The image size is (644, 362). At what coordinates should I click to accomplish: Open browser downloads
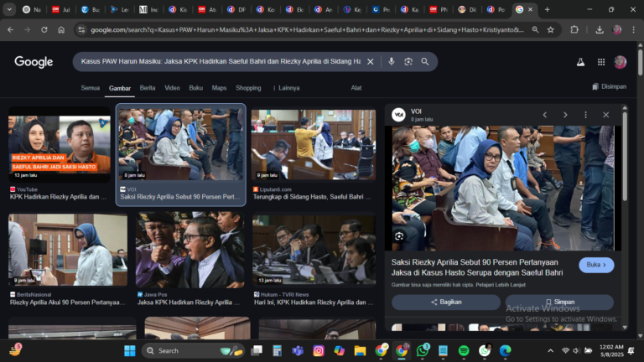pyautogui.click(x=600, y=29)
